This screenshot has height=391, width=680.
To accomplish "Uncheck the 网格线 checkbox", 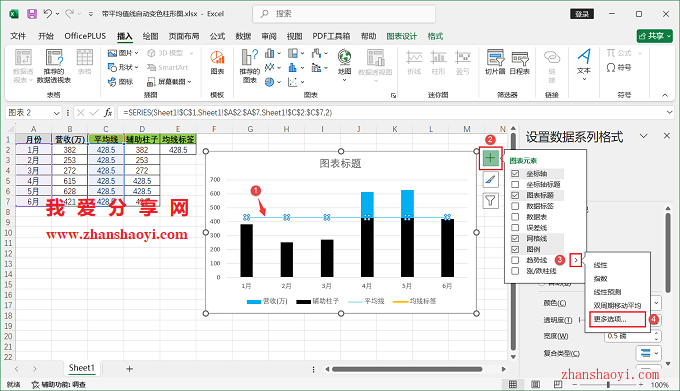I will pyautogui.click(x=515, y=238).
